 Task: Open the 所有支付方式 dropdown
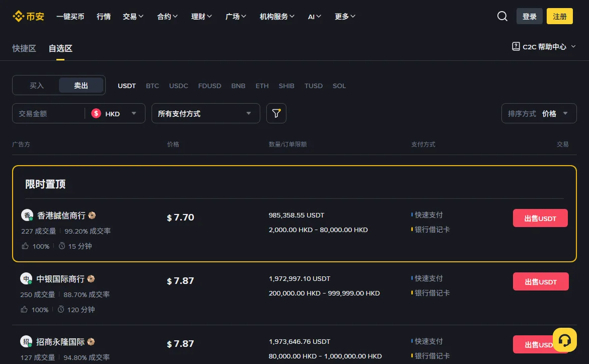pos(205,113)
